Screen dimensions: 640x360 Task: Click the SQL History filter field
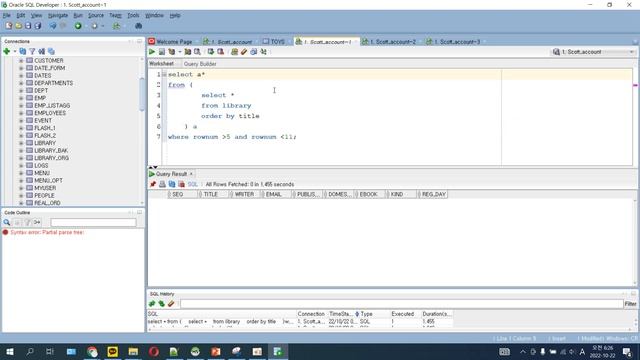click(402, 304)
